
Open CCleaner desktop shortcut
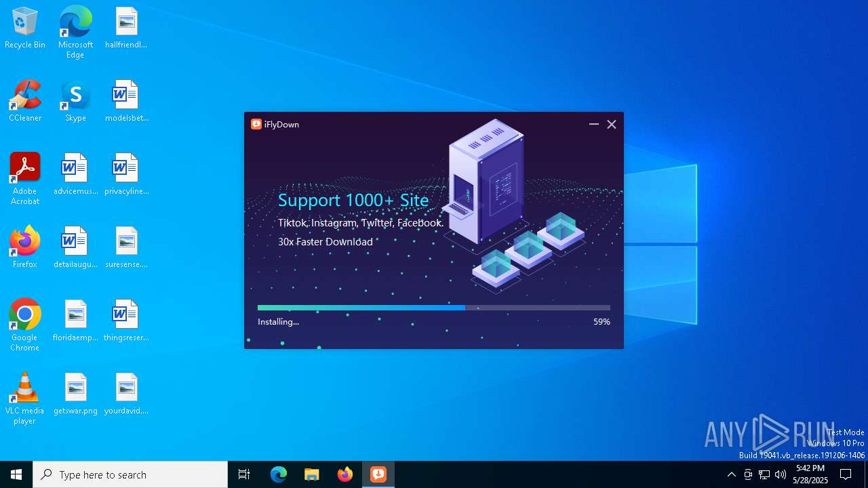25,102
